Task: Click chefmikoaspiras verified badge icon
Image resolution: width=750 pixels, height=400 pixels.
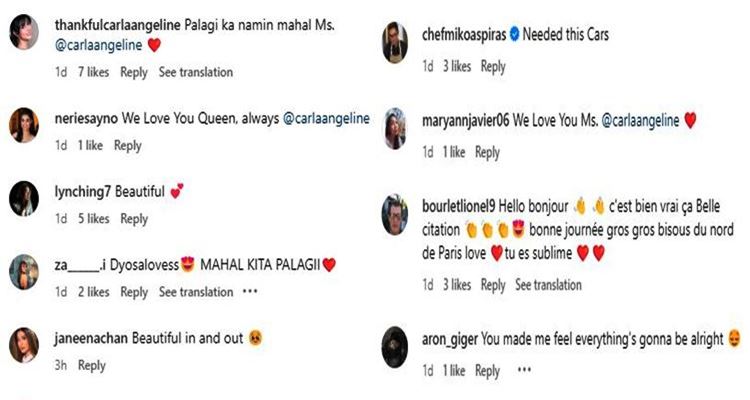Action: (515, 35)
